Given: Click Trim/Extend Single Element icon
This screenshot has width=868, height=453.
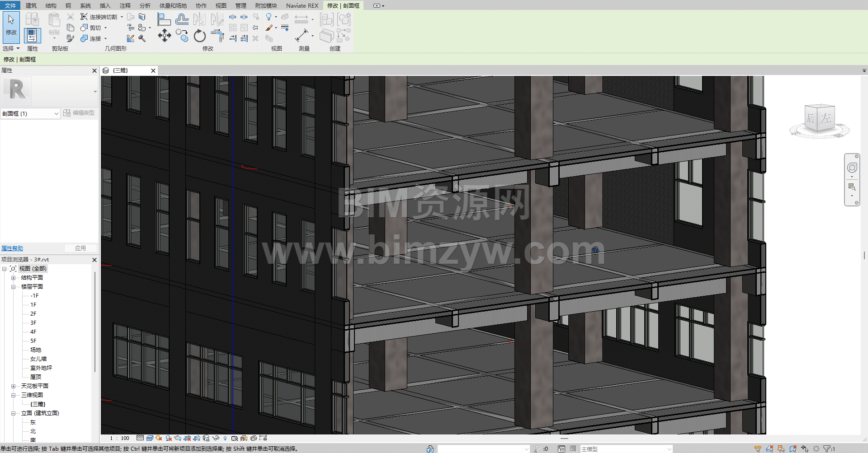Looking at the screenshot, I should [x=232, y=38].
